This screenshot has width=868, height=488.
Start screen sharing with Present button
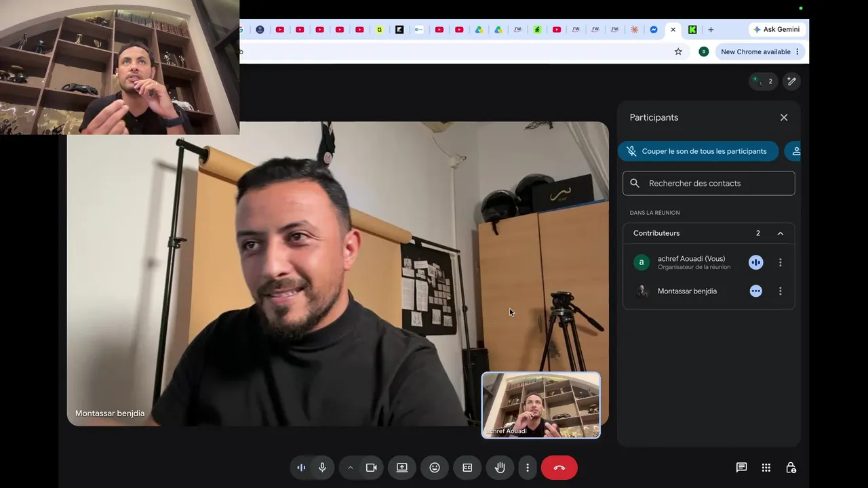[x=402, y=468]
